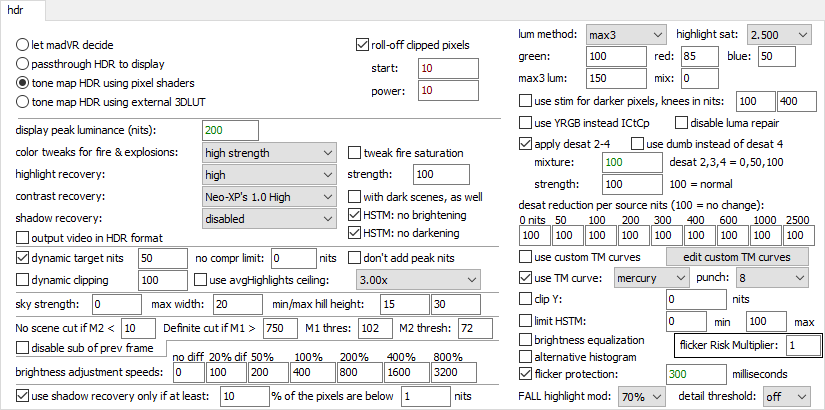Viewport: 825px width, 410px height.
Task: Expand the highlight recovery dropdown
Action: 268,174
